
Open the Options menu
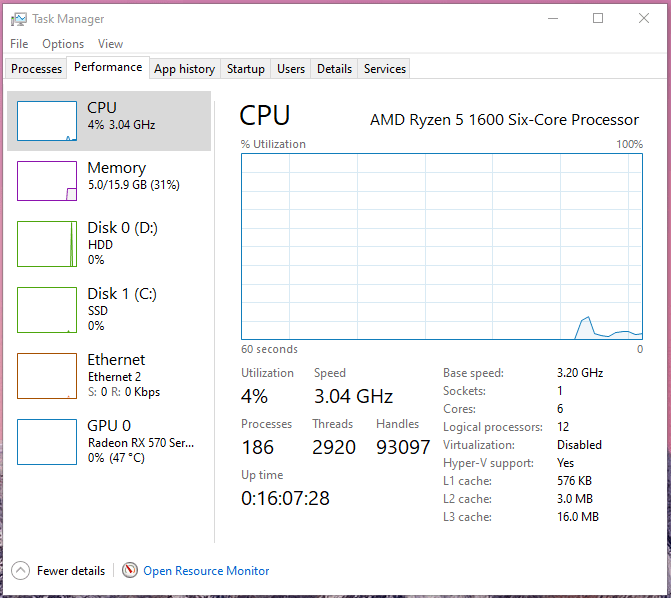[63, 44]
